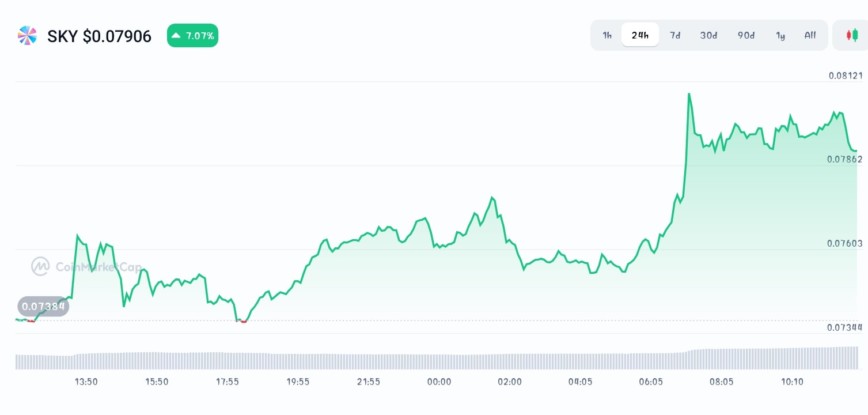Click the 0.07384 opening price label
This screenshot has height=415, width=868.
(43, 306)
